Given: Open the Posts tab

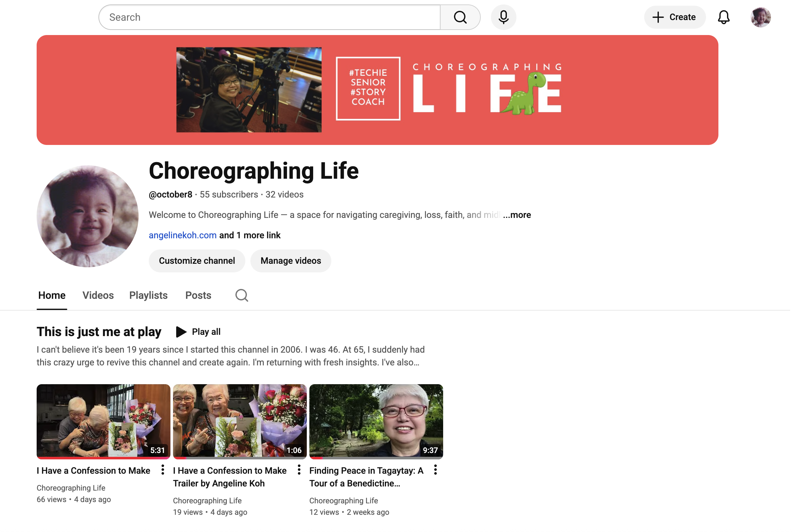Looking at the screenshot, I should 199,296.
